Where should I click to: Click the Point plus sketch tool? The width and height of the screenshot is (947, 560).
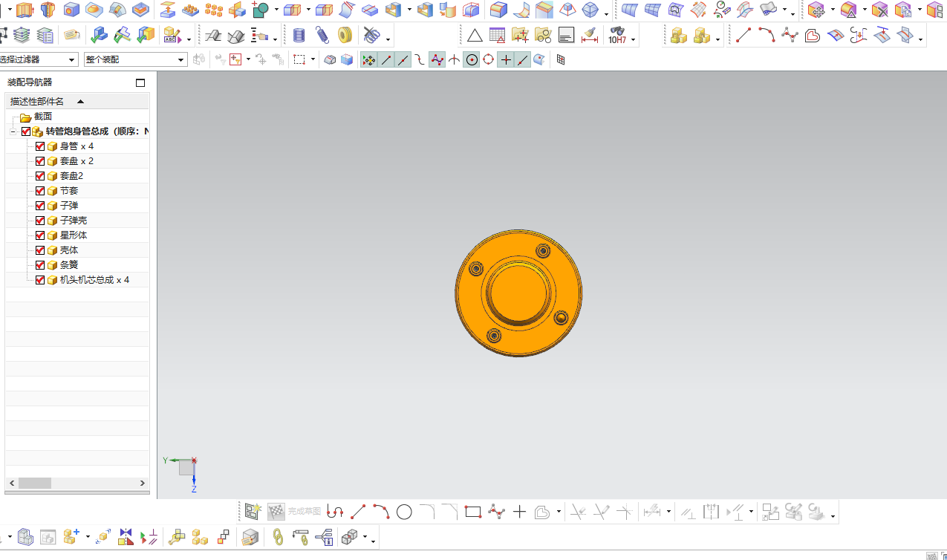tap(519, 512)
